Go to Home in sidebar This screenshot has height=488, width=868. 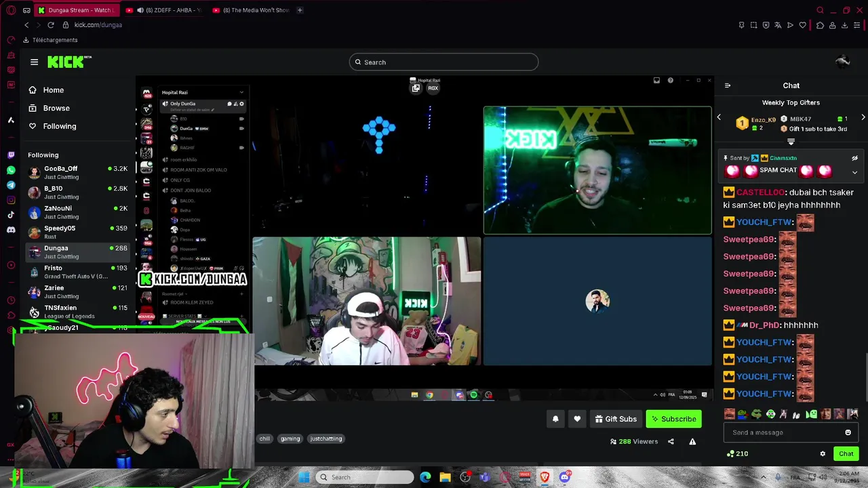(x=46, y=90)
